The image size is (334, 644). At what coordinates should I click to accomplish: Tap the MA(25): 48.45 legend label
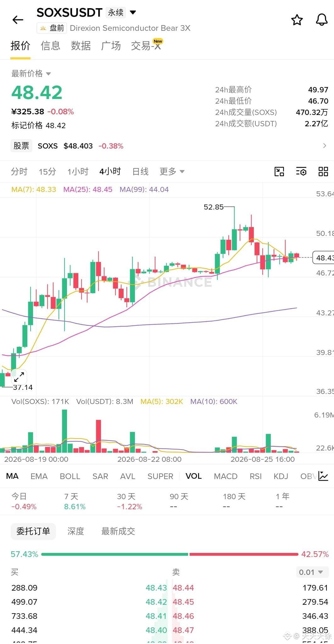click(x=88, y=189)
